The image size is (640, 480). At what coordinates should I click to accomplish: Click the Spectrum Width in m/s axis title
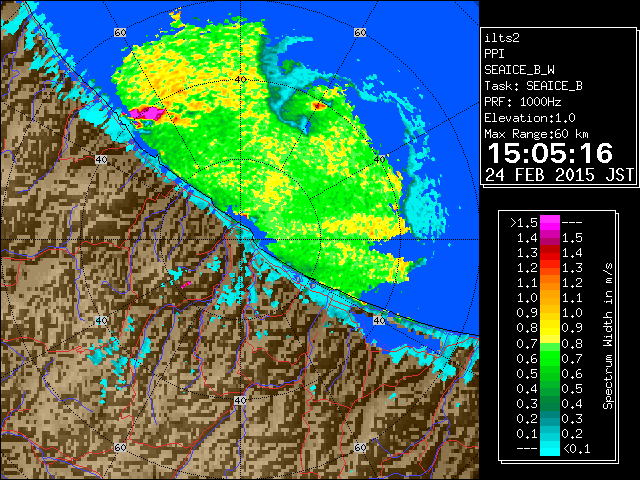pos(608,336)
